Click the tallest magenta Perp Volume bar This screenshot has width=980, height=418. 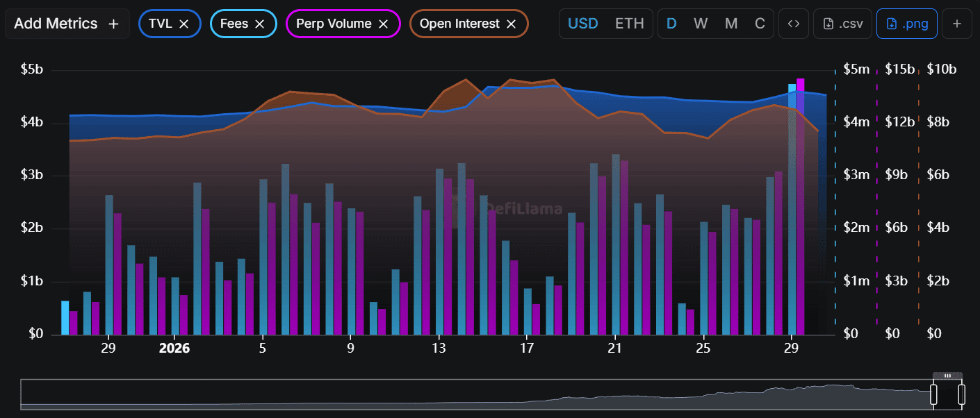pos(800,208)
